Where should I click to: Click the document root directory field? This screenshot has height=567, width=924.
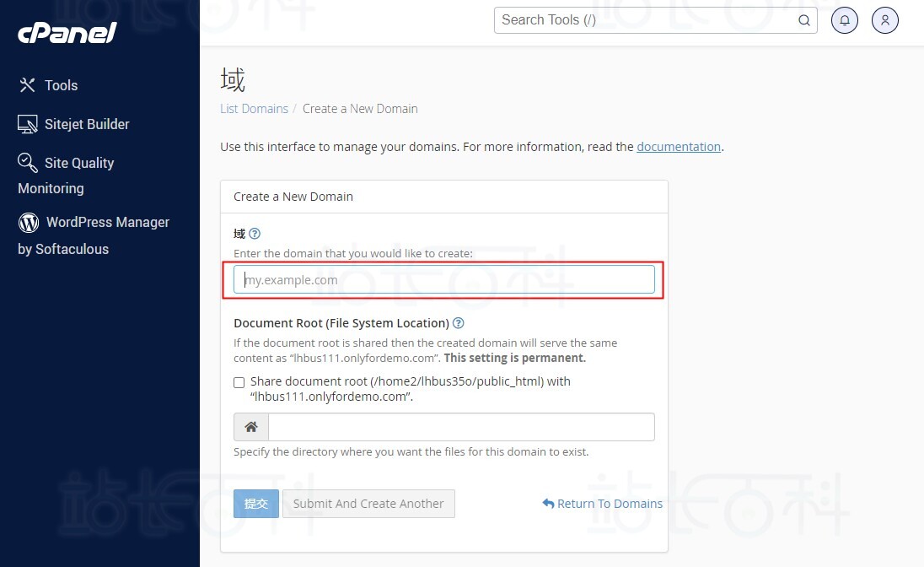coord(460,427)
